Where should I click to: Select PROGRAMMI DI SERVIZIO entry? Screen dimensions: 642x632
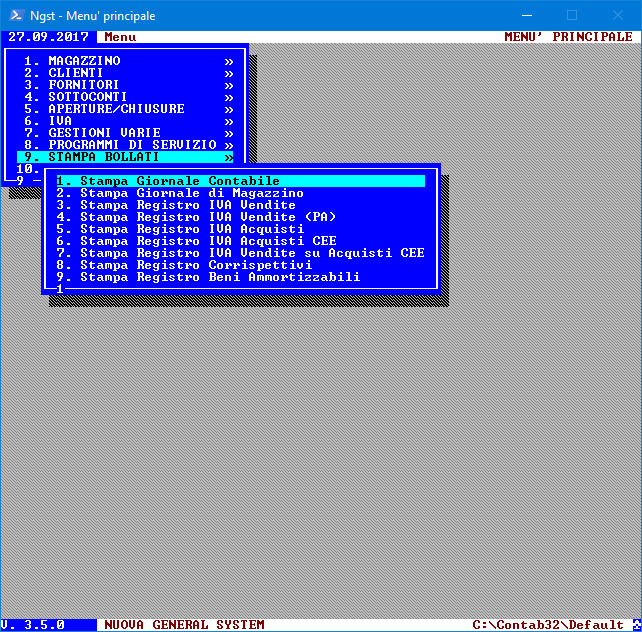[x=132, y=145]
